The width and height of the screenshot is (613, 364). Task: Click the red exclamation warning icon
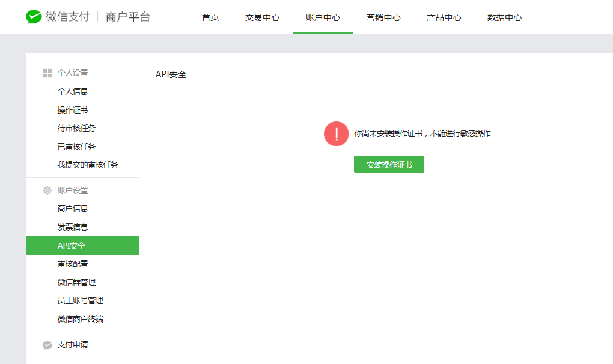(x=335, y=133)
